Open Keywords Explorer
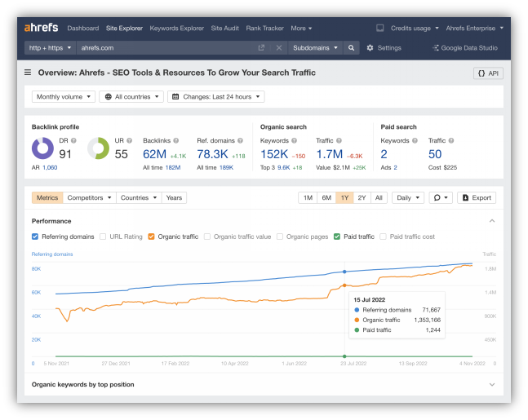The width and height of the screenshot is (528, 420). click(177, 29)
